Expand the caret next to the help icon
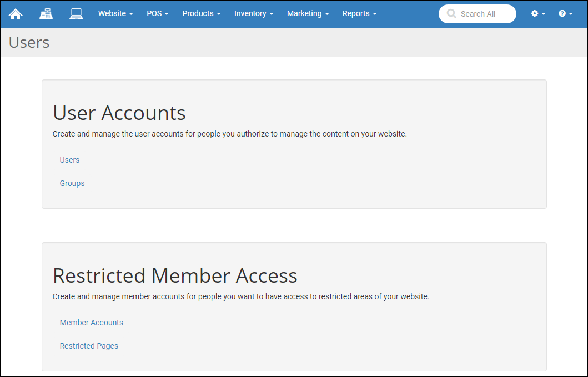 click(x=570, y=13)
